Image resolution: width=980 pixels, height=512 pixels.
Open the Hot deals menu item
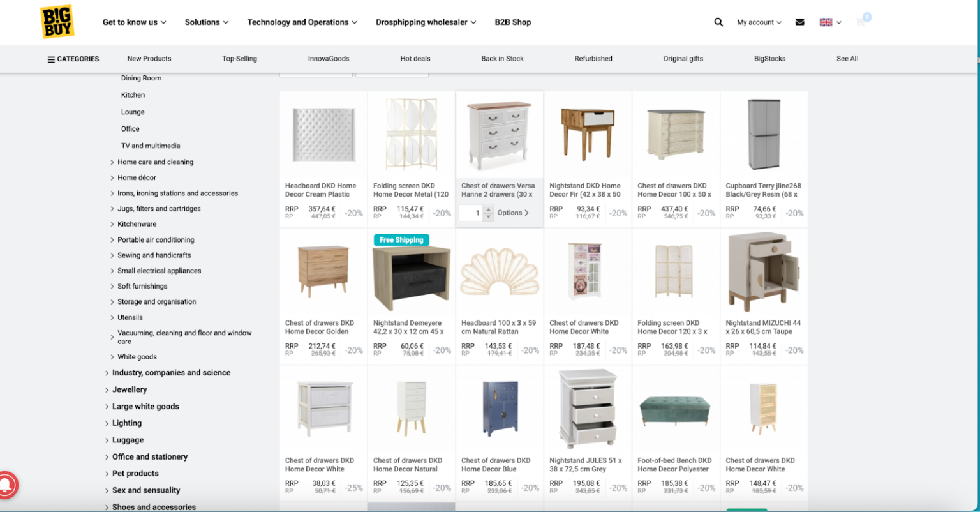pos(415,58)
